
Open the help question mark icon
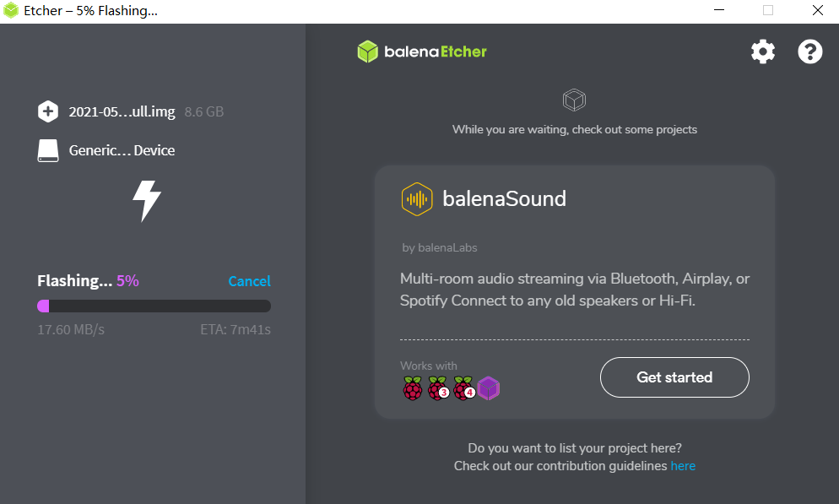pyautogui.click(x=809, y=51)
